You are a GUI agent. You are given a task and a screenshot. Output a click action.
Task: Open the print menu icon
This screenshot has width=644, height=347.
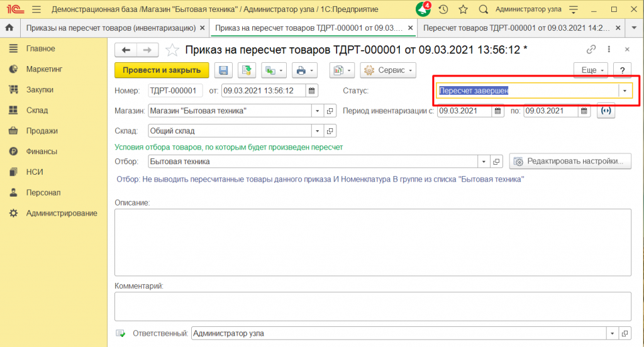304,70
